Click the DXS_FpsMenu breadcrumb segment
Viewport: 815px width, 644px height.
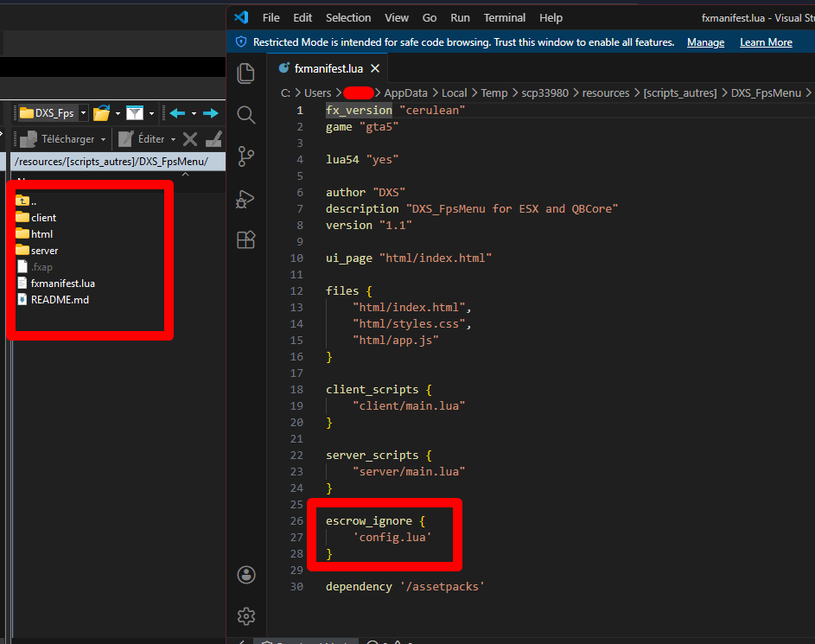pos(766,93)
